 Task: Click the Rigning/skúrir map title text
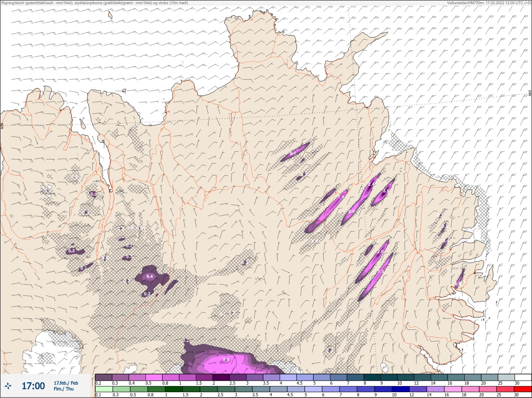click(x=94, y=3)
